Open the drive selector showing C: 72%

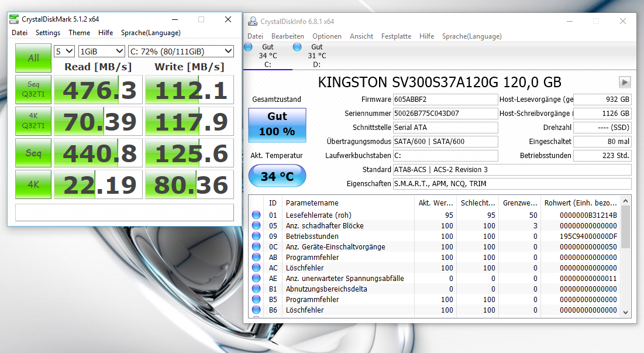pos(181,52)
